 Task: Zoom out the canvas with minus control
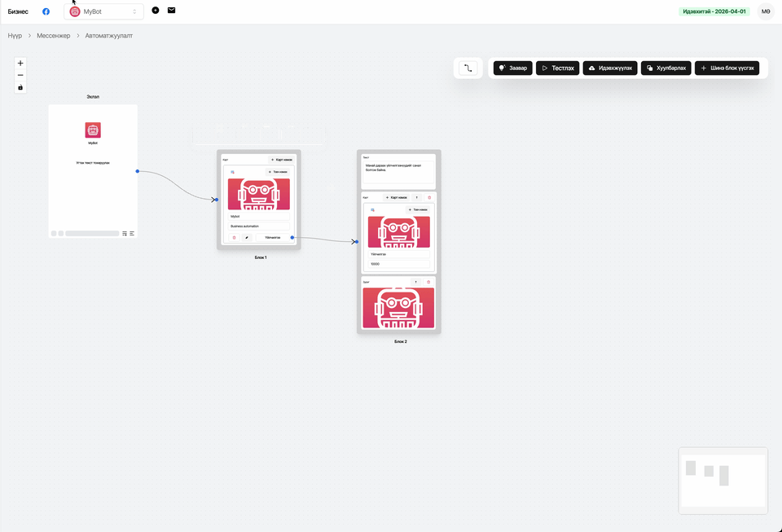pos(20,75)
